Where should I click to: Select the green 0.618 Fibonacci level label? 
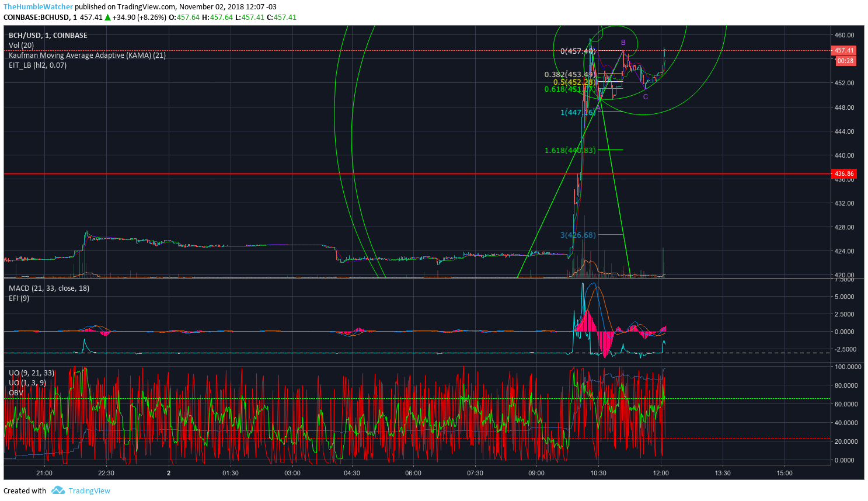pos(569,89)
